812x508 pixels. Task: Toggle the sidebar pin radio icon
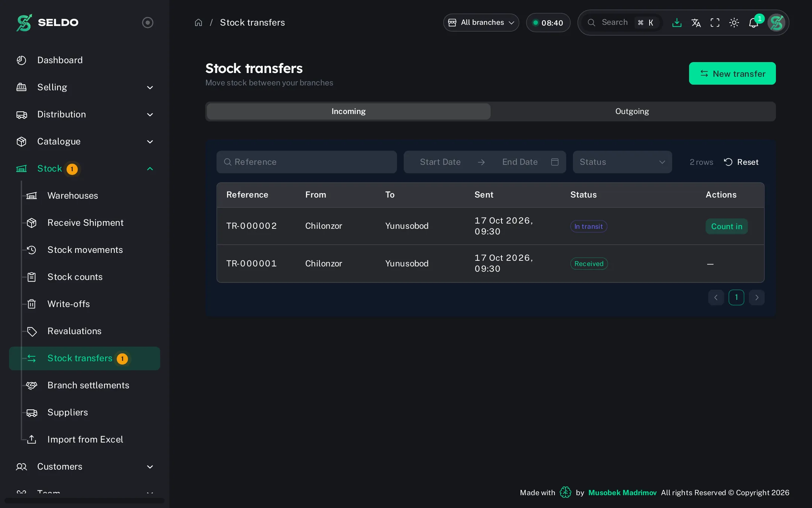tap(148, 23)
